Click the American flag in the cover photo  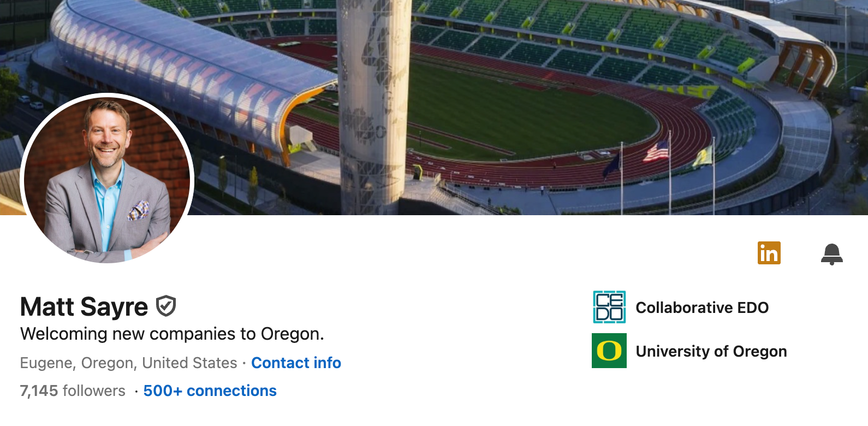pyautogui.click(x=656, y=150)
